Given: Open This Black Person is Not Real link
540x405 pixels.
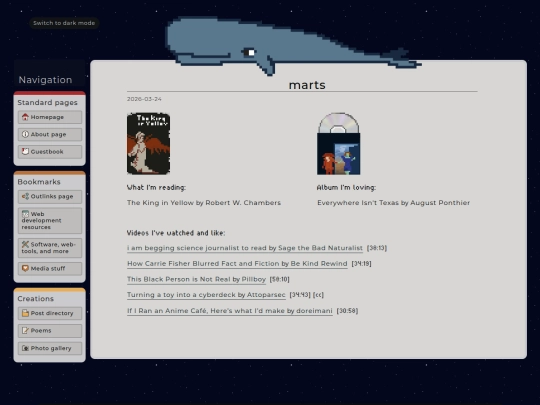Looking at the screenshot, I should pyautogui.click(x=197, y=279).
